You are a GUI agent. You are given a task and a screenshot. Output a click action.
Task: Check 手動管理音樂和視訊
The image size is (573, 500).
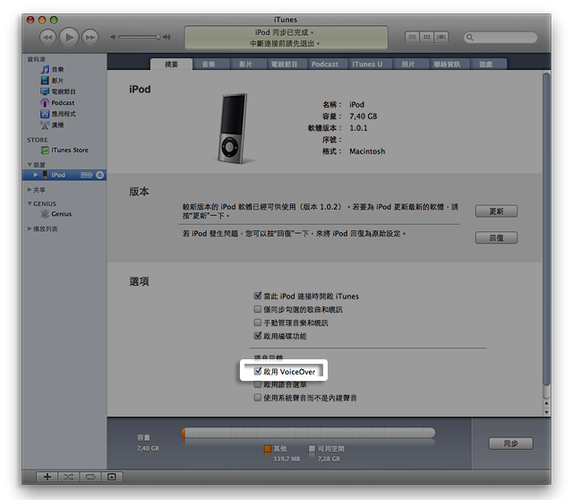click(258, 322)
